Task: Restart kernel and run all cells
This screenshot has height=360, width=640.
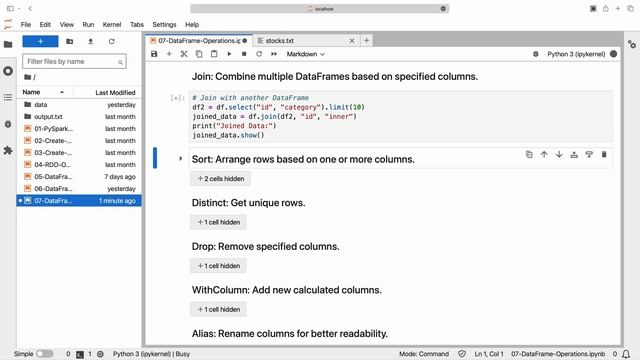Action: coord(274,54)
